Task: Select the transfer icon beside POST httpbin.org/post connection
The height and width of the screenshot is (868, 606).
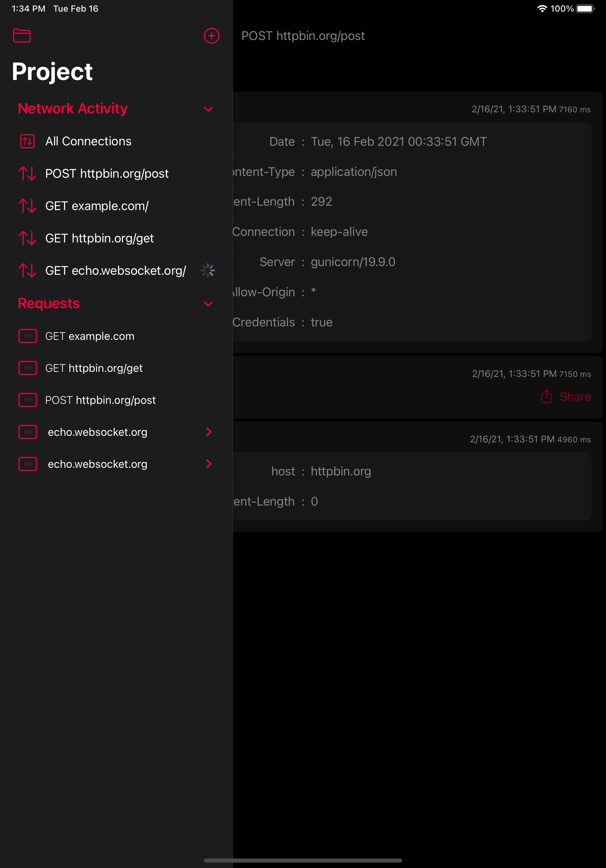Action: click(x=27, y=173)
